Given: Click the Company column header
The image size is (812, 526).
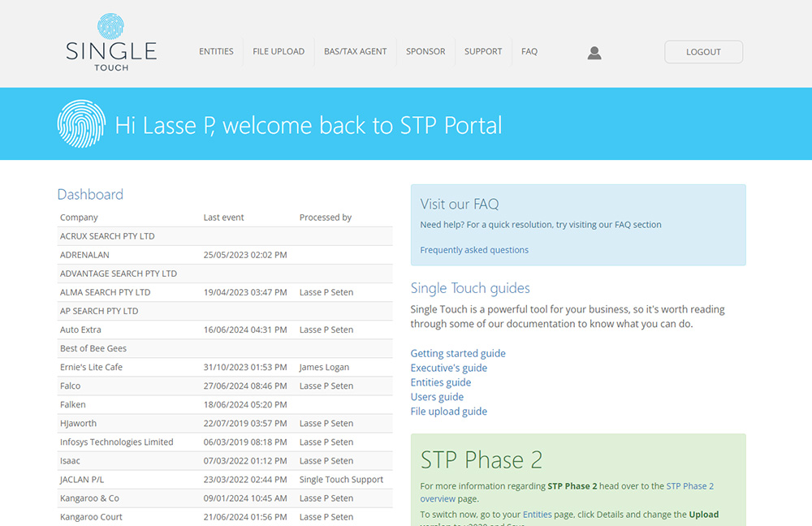Looking at the screenshot, I should 79,218.
